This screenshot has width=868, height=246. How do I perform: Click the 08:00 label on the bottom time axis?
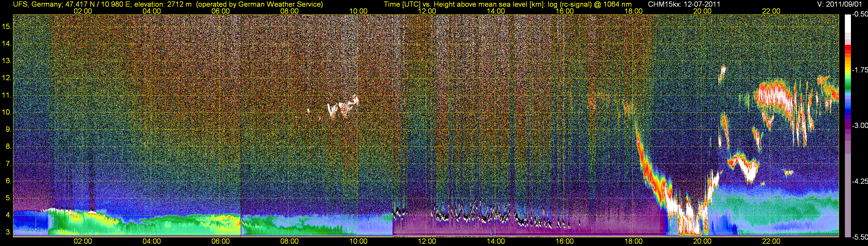[x=289, y=241]
